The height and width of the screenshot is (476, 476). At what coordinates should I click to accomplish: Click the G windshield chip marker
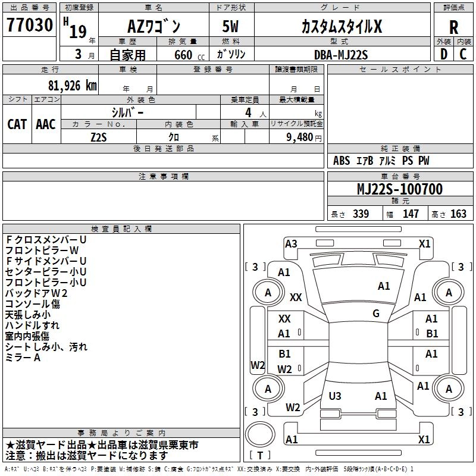coord(376,314)
